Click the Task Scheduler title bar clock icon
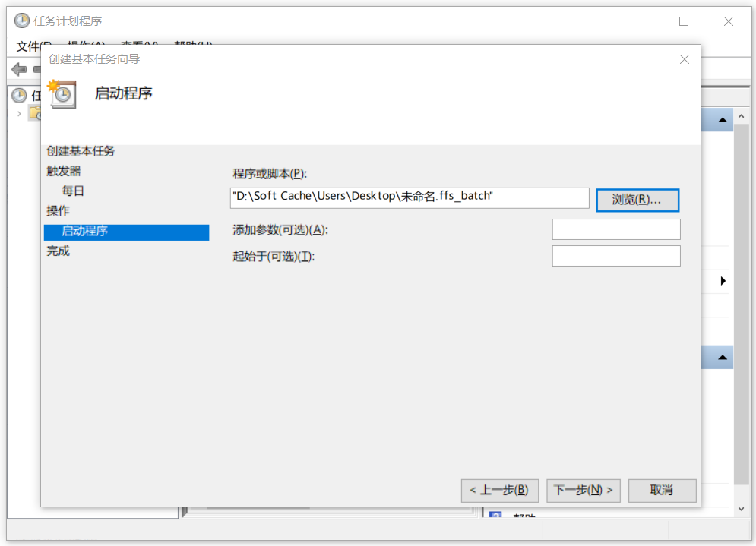756x546 pixels. (x=22, y=21)
